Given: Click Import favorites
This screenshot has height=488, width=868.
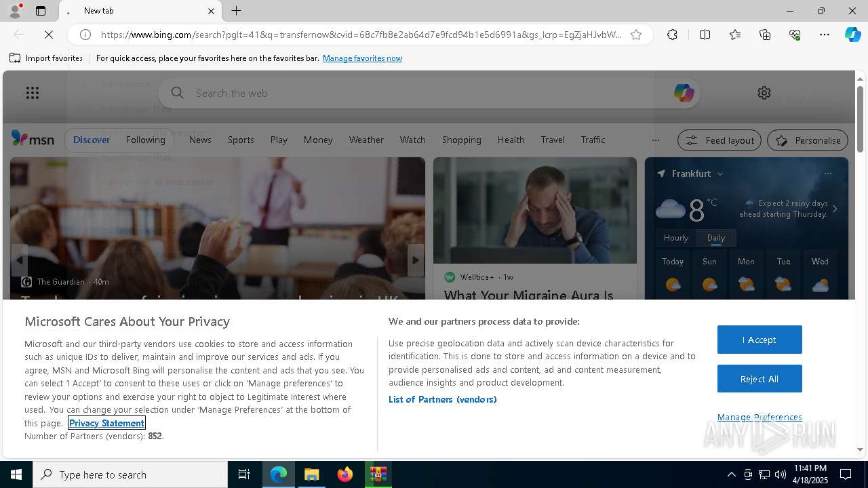Looking at the screenshot, I should click(x=46, y=58).
